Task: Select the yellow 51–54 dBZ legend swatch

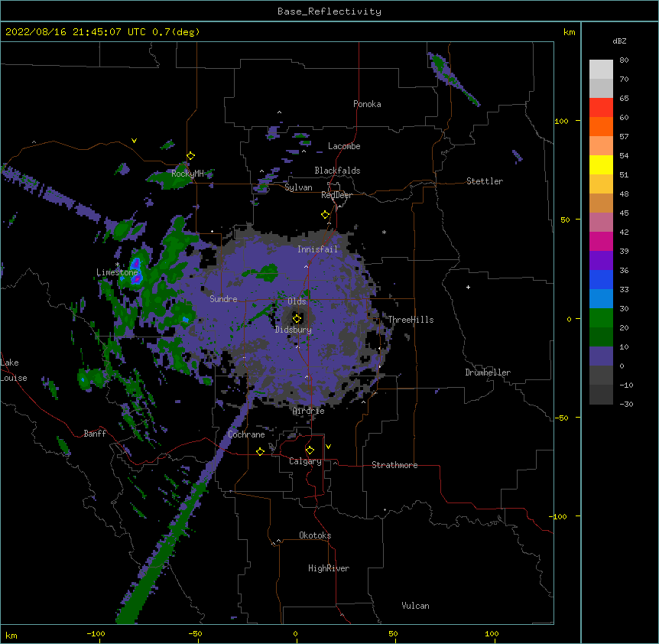Action: [601, 164]
